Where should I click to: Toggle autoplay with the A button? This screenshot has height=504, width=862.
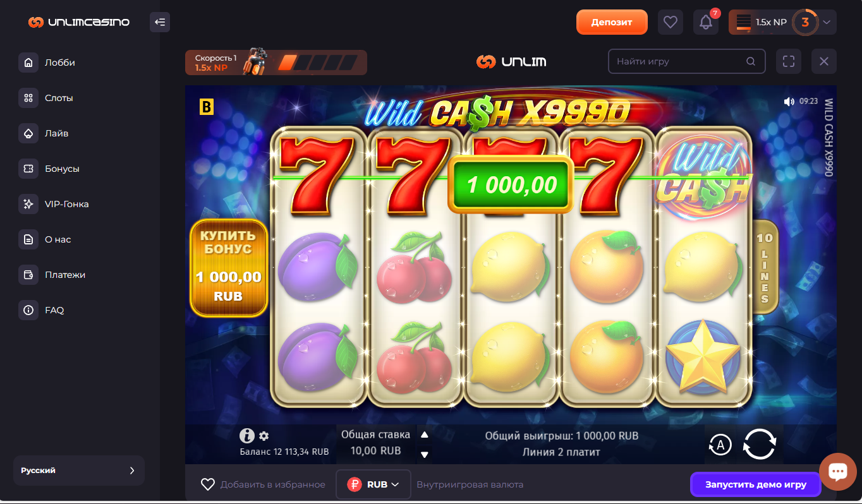pos(720,445)
